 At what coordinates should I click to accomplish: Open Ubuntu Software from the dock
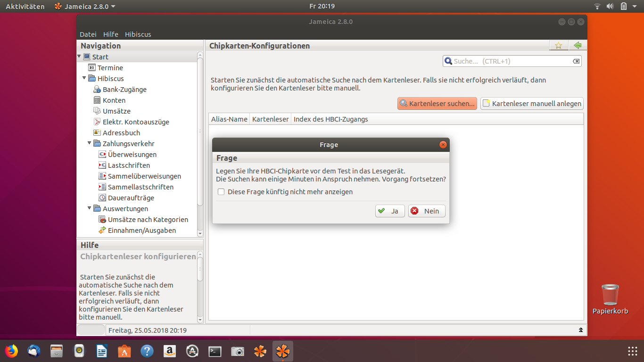tap(124, 351)
